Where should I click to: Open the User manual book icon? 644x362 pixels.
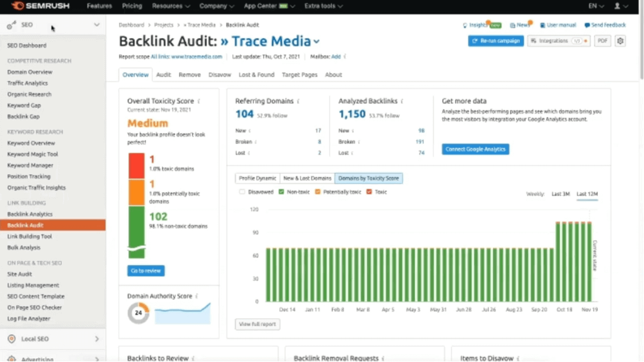tap(542, 25)
